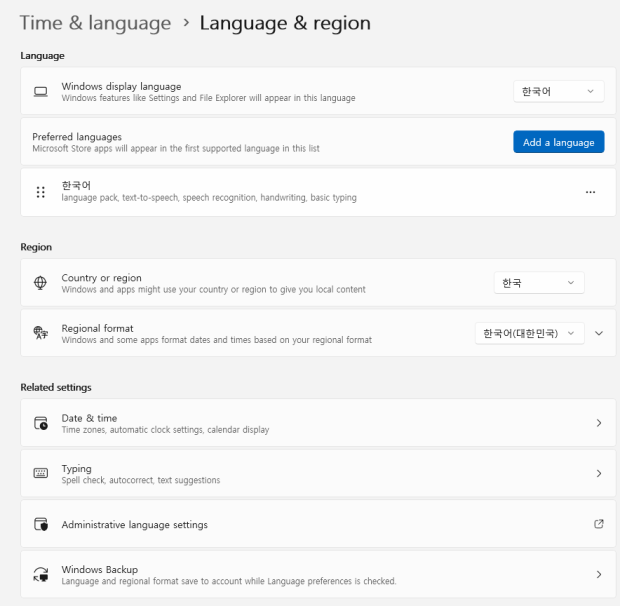Screen dimensions: 620x606
Task: Open the Country or region dropdown
Action: point(539,283)
